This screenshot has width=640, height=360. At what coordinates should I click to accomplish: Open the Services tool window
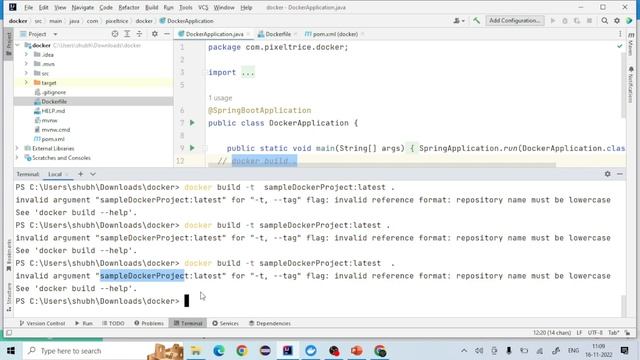[x=225, y=323]
